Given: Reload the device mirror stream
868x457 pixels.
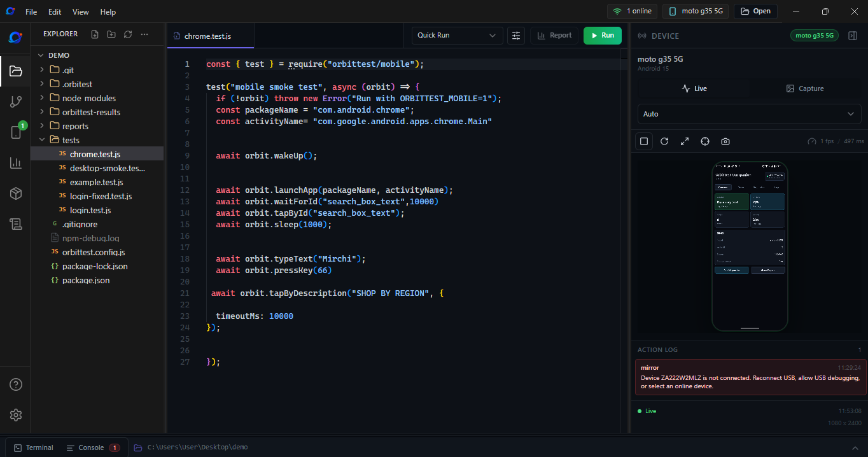Looking at the screenshot, I should click(x=664, y=141).
